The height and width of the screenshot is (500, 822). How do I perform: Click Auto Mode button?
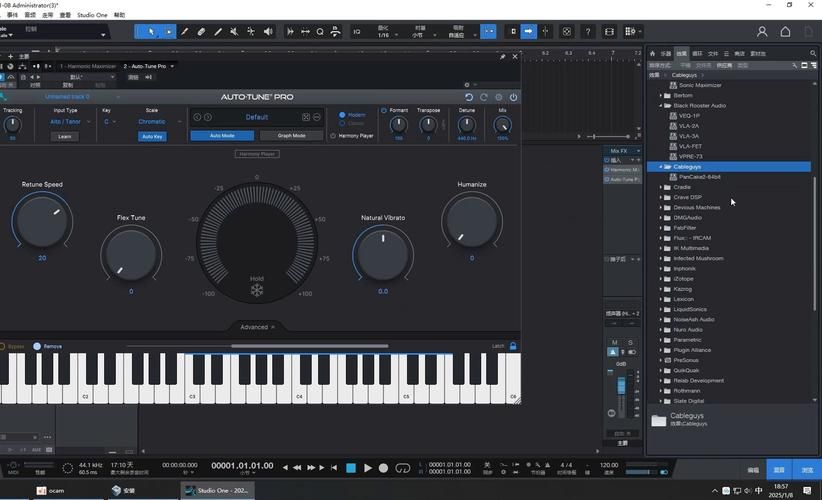tap(222, 136)
